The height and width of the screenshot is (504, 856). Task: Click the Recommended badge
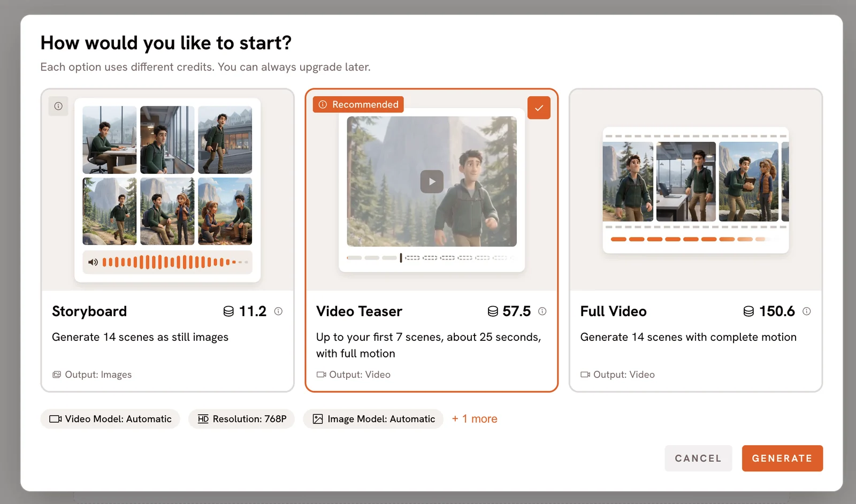[x=358, y=104]
